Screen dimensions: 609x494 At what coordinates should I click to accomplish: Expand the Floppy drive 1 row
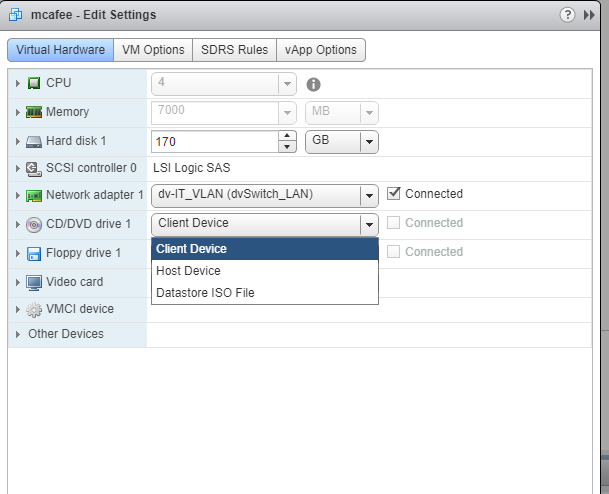[x=17, y=254]
